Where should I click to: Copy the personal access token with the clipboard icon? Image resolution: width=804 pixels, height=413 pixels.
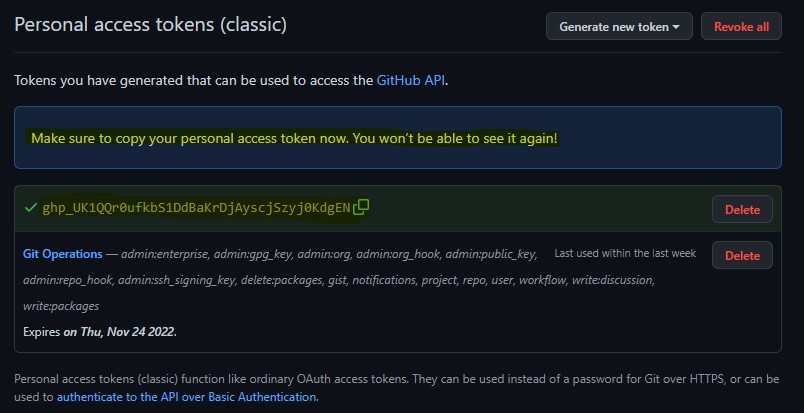(x=362, y=207)
